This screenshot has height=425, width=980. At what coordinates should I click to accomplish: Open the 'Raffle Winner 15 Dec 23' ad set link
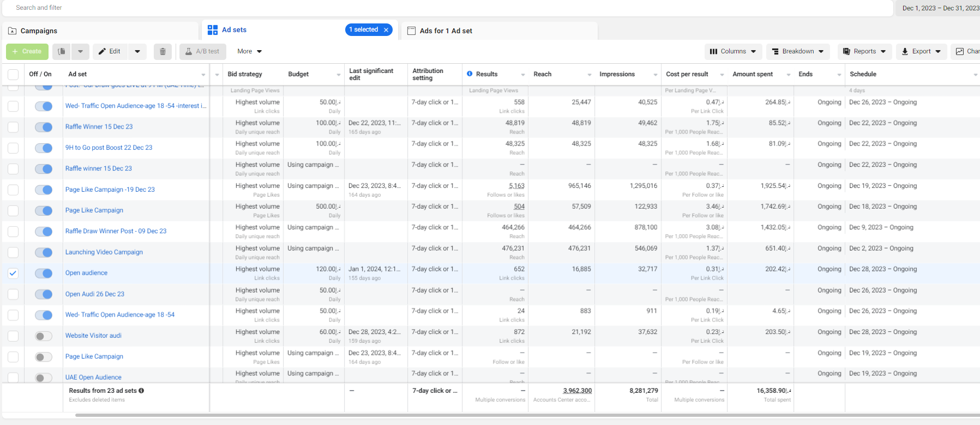point(99,127)
